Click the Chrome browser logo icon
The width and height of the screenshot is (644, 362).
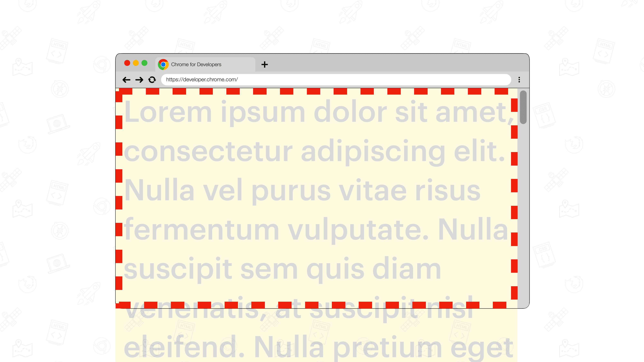163,64
